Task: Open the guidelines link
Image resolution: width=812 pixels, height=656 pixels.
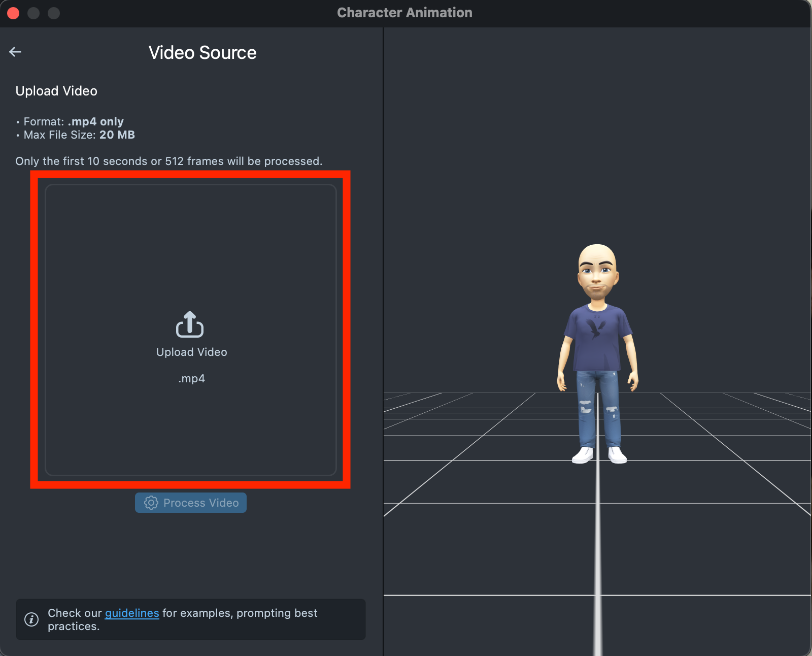Action: tap(132, 613)
